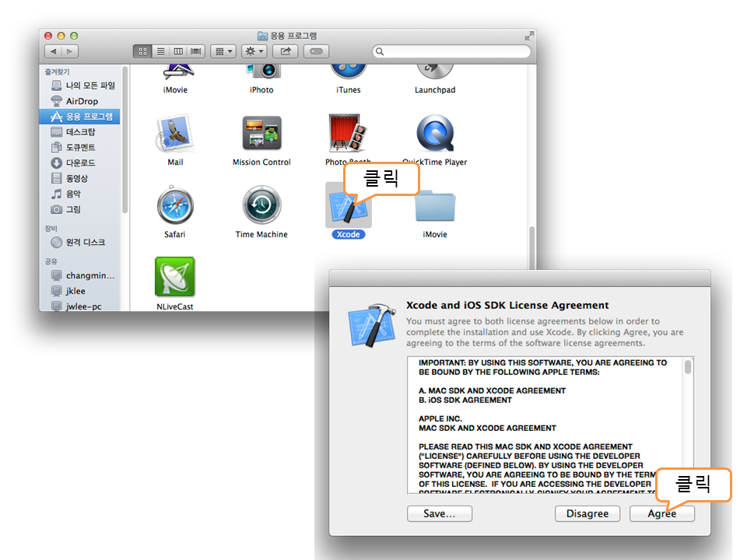Switch to icon view mode
The width and height of the screenshot is (747, 560).
click(x=142, y=51)
